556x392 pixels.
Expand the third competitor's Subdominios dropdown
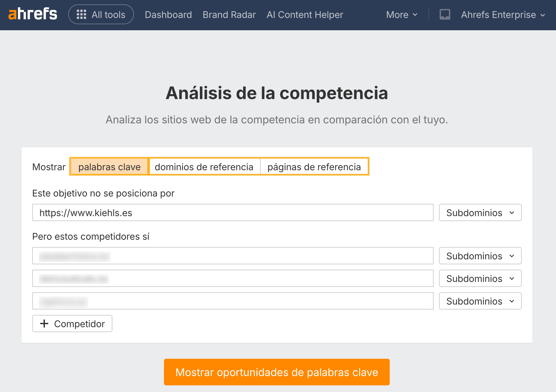(480, 301)
